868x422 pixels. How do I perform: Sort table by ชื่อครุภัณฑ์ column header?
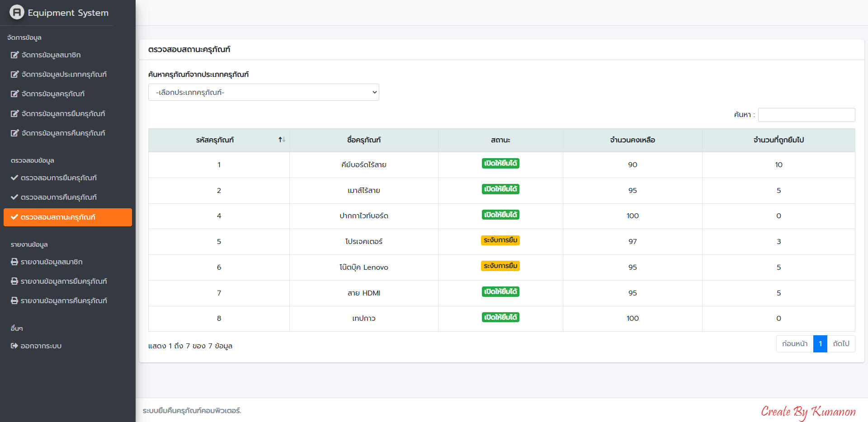point(363,140)
